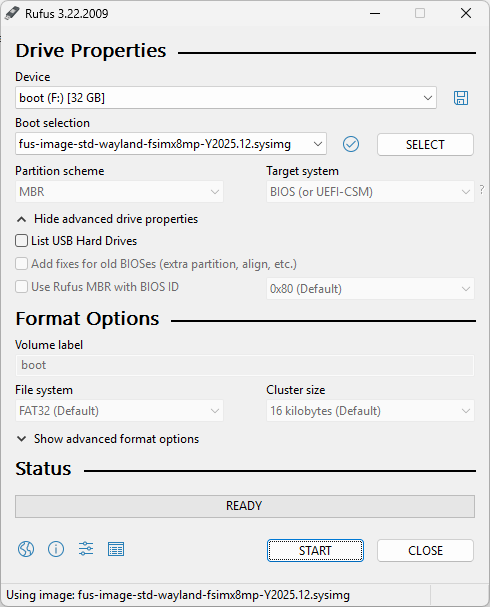Toggle Add fixes for old BIOSes checkbox
The width and height of the screenshot is (490, 607).
click(21, 264)
